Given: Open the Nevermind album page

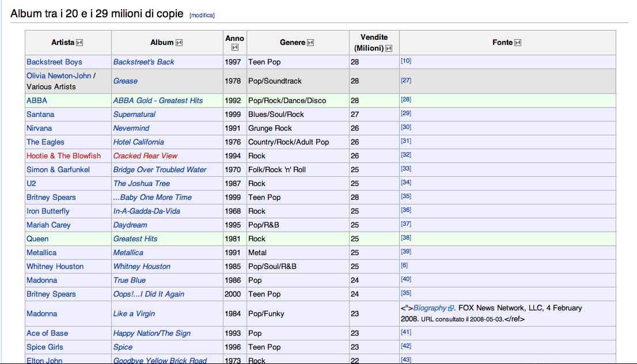Looking at the screenshot, I should pos(131,128).
